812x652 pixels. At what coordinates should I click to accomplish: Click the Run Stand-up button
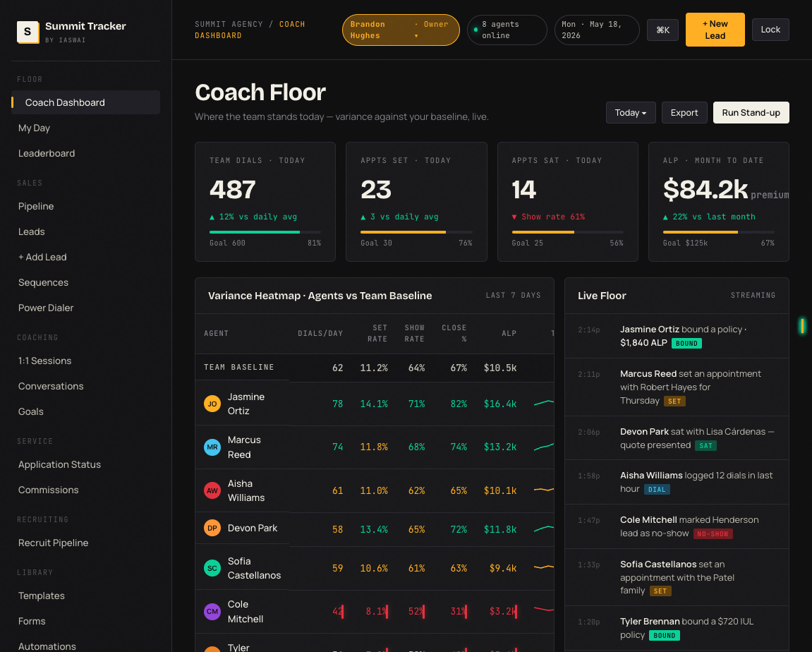(x=751, y=113)
